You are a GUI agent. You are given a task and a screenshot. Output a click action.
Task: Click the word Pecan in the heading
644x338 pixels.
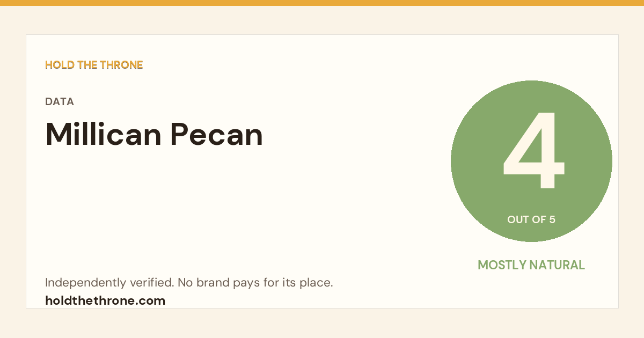click(217, 134)
